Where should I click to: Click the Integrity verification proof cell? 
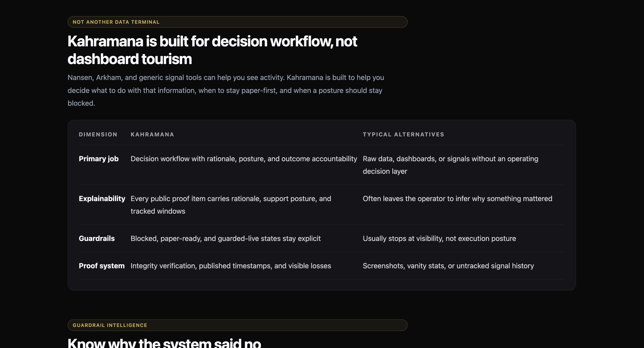pyautogui.click(x=230, y=266)
